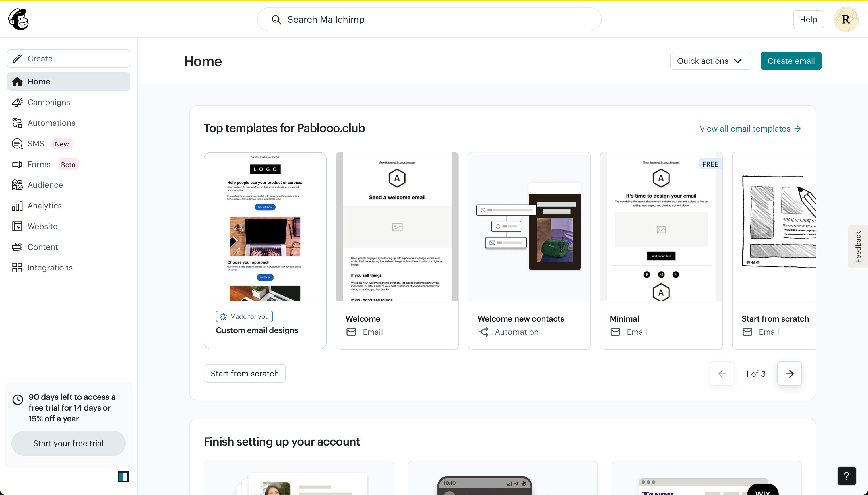This screenshot has height=495, width=868.
Task: Open the Audience menu item
Action: (x=68, y=185)
